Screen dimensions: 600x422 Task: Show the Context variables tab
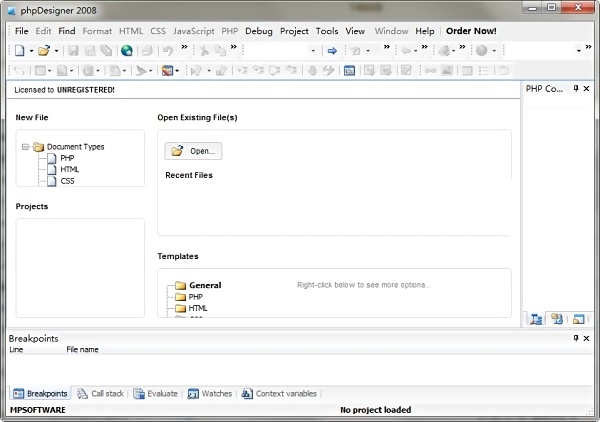(x=278, y=394)
